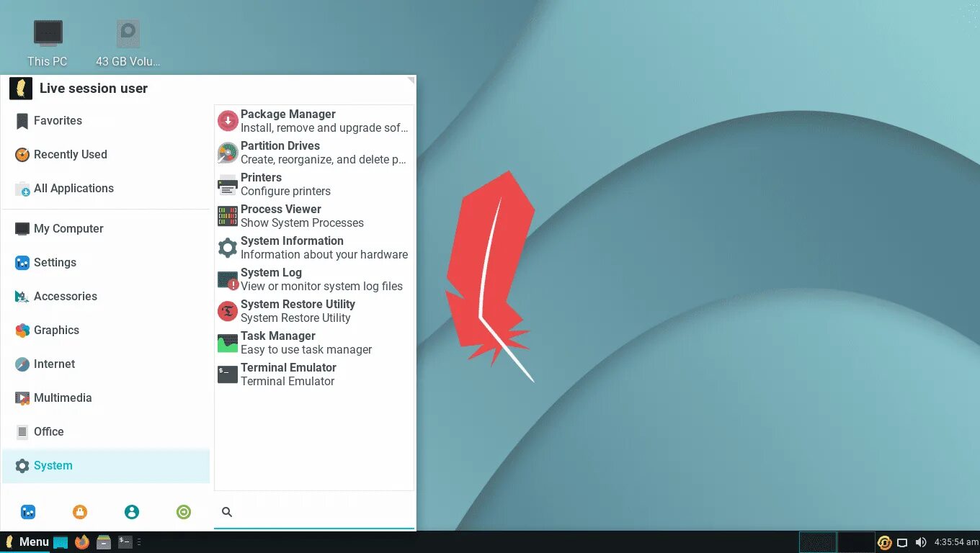Open the Settings category

coord(106,263)
